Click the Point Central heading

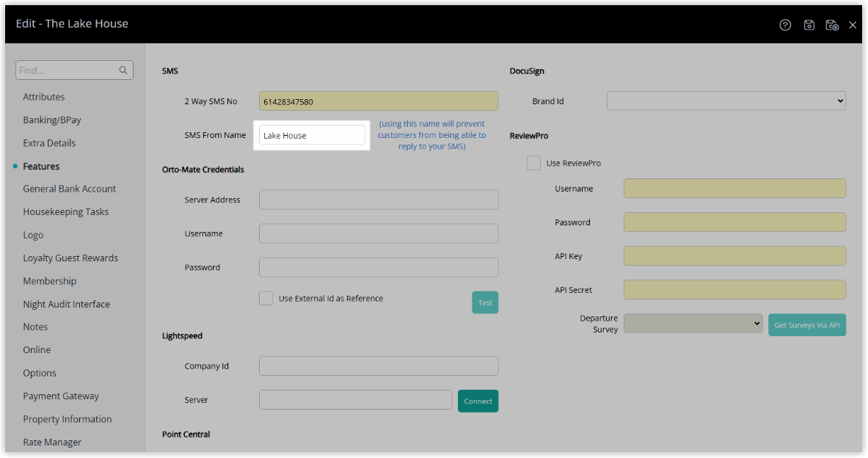[186, 435]
